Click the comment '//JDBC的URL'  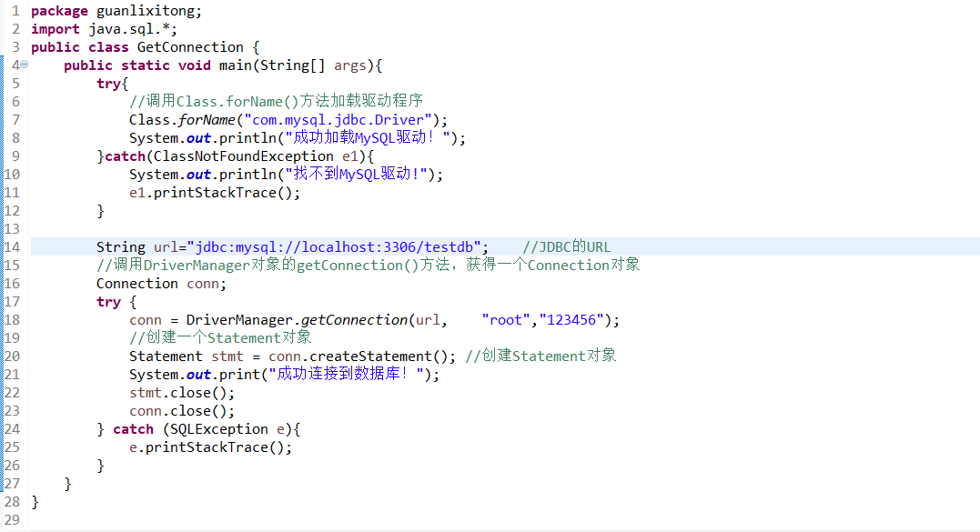566,247
